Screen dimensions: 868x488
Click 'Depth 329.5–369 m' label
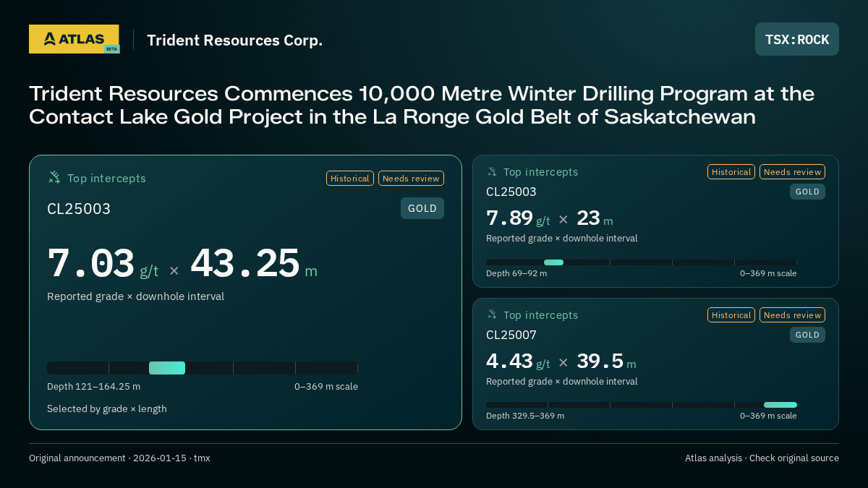coord(525,416)
